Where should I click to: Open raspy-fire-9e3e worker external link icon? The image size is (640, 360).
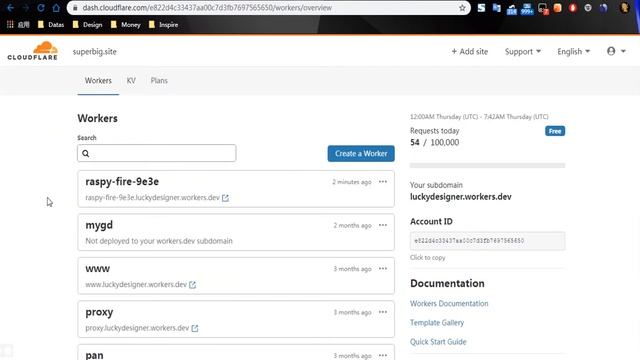225,198
